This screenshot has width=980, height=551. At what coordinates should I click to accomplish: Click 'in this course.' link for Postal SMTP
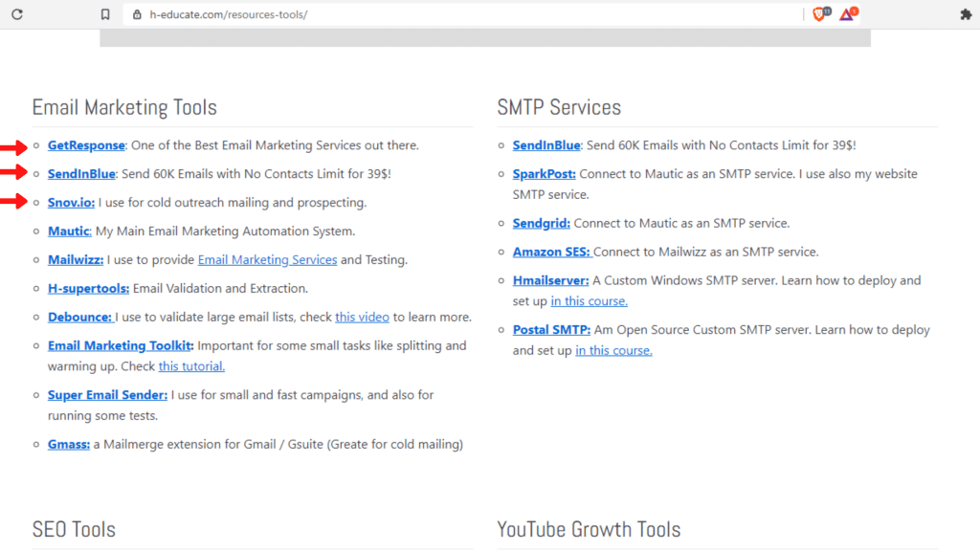(613, 351)
